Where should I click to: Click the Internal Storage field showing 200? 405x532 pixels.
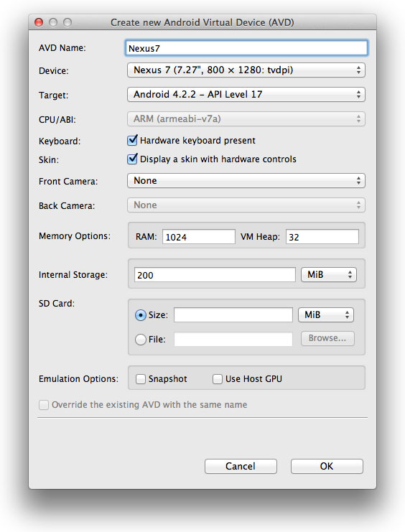(x=215, y=275)
